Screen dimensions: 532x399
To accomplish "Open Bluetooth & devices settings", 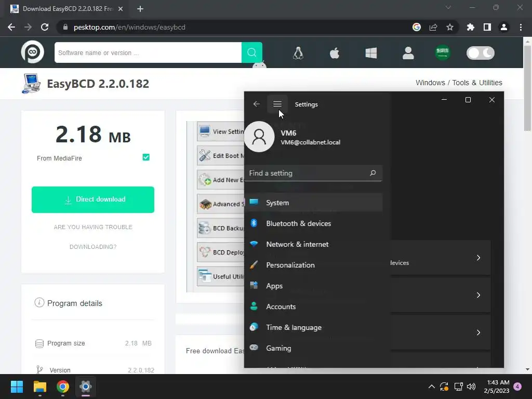I will (x=314, y=223).
